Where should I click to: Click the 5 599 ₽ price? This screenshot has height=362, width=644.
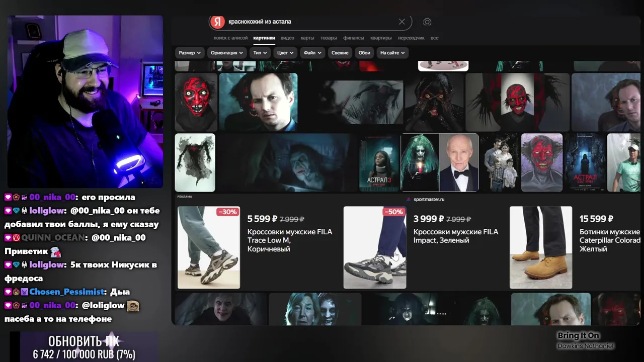pos(262,219)
